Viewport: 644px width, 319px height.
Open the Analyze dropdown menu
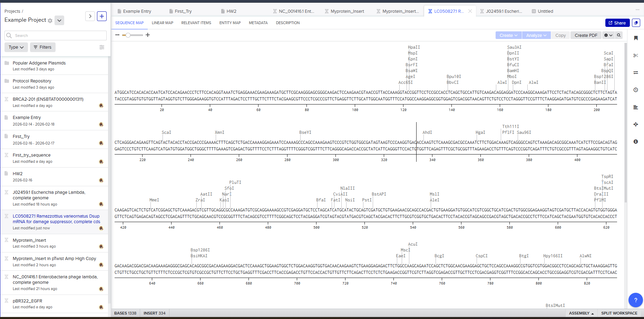coord(536,35)
